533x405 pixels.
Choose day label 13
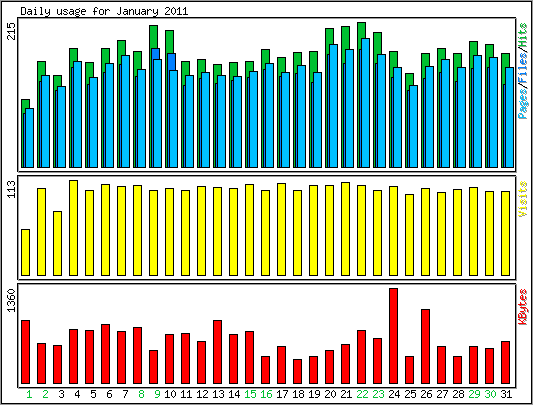tap(218, 394)
